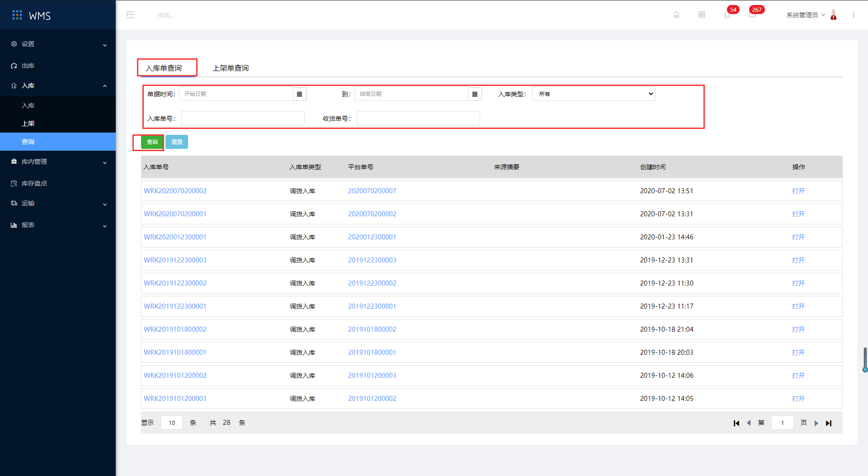The width and height of the screenshot is (868, 476).
Task: Open platform number 2019101200003 link
Action: 372,376
